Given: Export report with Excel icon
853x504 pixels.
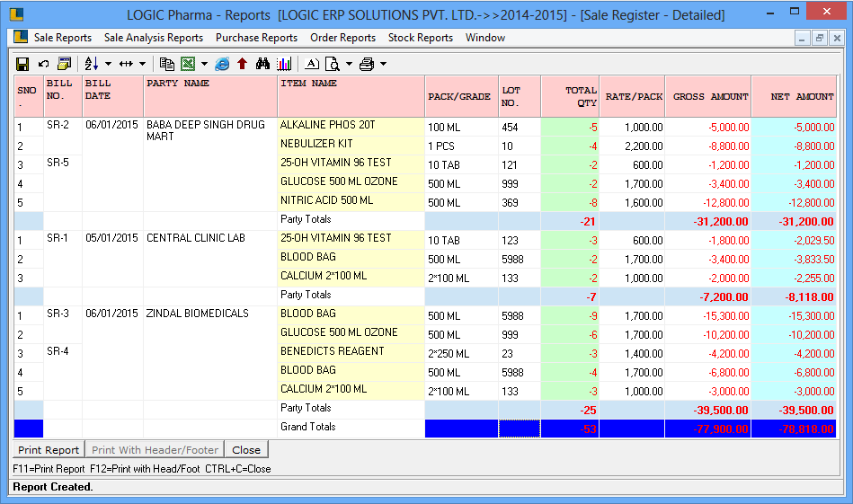Looking at the screenshot, I should tap(188, 64).
